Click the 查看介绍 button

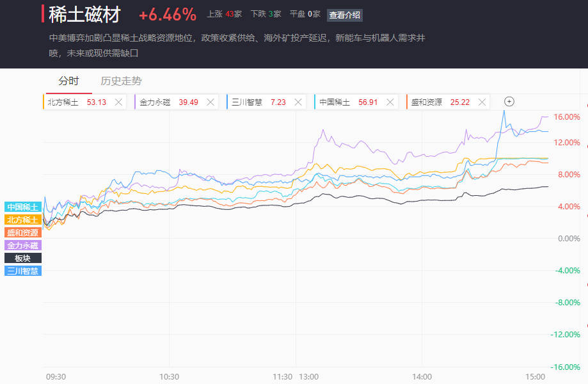click(x=344, y=15)
